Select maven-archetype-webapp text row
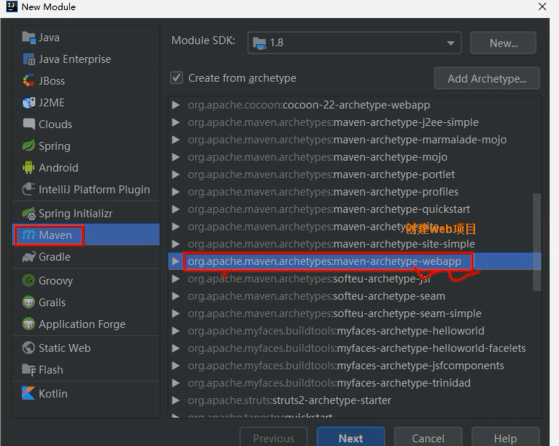559x446 pixels. pos(324,261)
